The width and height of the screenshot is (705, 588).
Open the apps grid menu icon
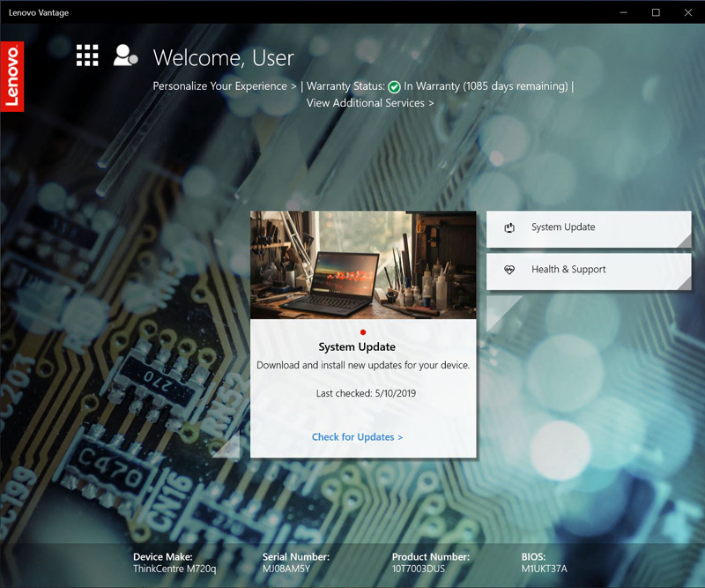click(87, 56)
